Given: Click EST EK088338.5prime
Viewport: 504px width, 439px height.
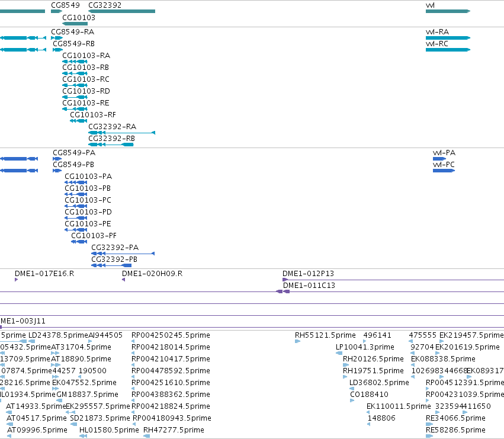Looking at the screenshot, I should coord(443,359).
